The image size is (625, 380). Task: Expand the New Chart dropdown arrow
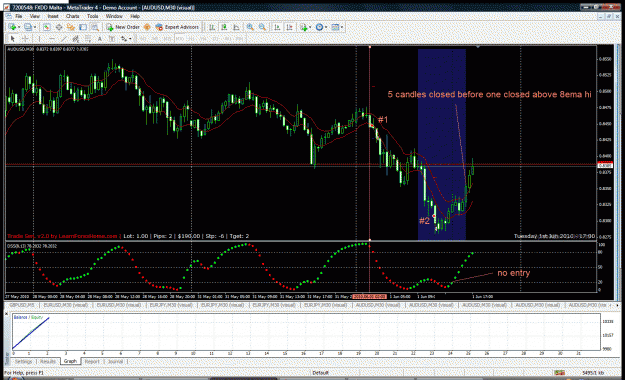(19, 27)
